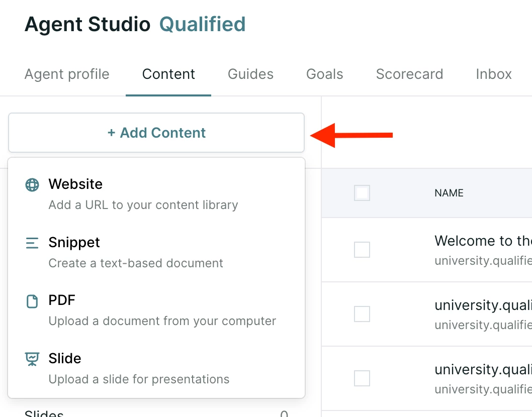The image size is (532, 417).
Task: Open the 'Welcome to the' content entry
Action: [483, 241]
